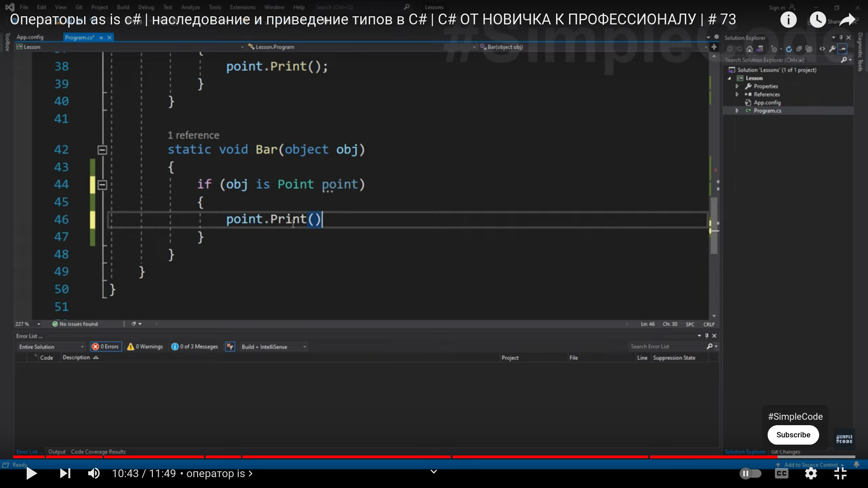Open the Entire Solution scope dropdown
Screen dimensions: 868x488
click(52, 347)
